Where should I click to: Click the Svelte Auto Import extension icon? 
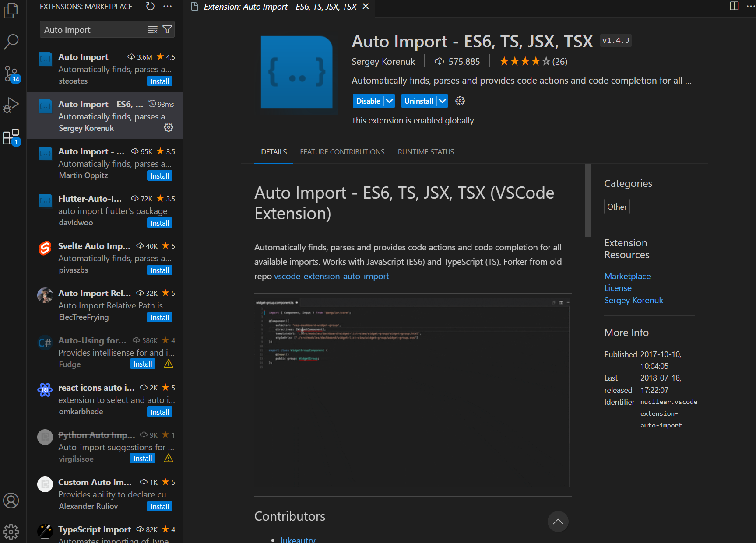coord(45,248)
